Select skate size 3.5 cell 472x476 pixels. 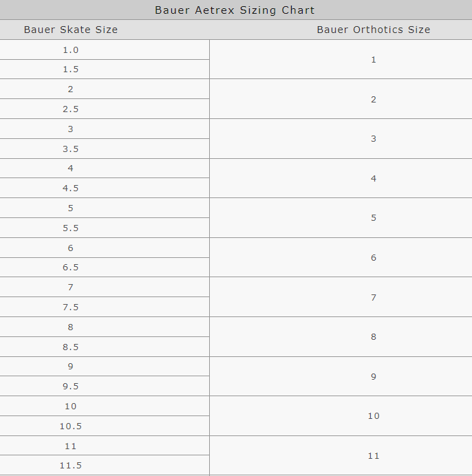click(71, 149)
